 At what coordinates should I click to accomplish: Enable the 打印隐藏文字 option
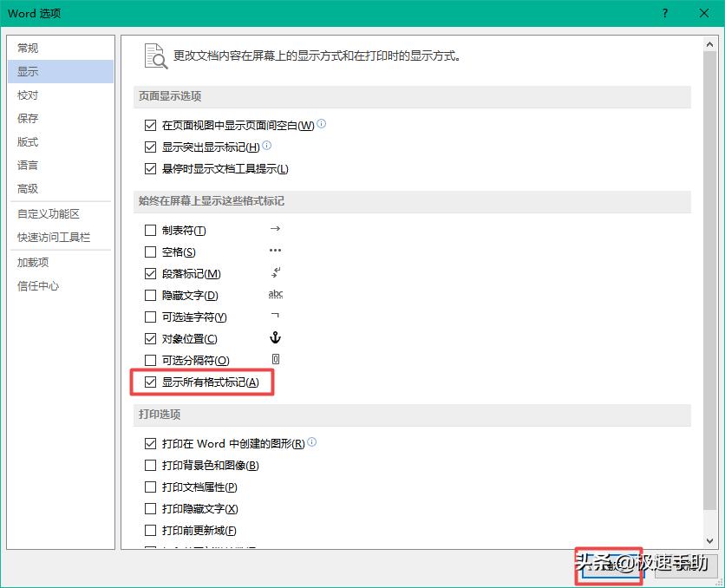point(150,509)
